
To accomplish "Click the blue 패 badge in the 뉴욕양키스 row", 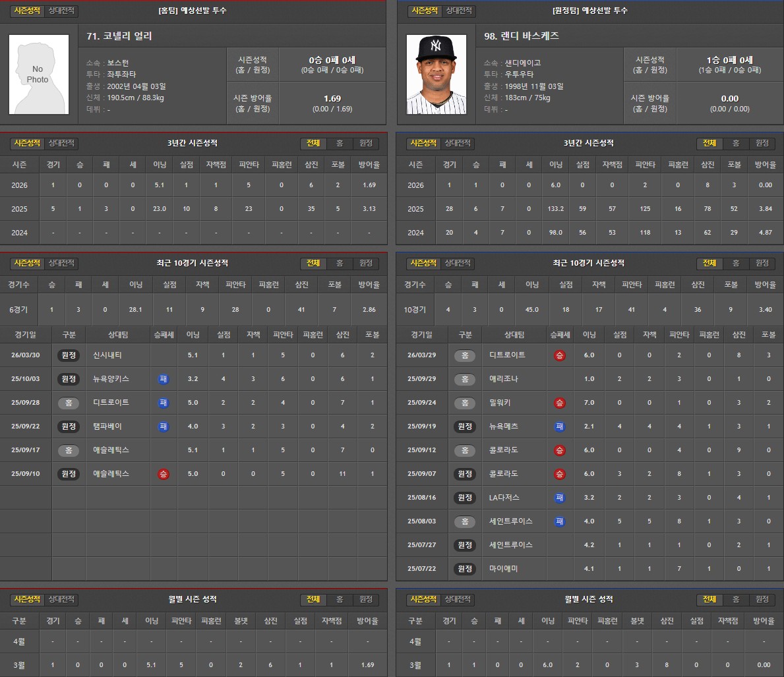I will tap(162, 379).
